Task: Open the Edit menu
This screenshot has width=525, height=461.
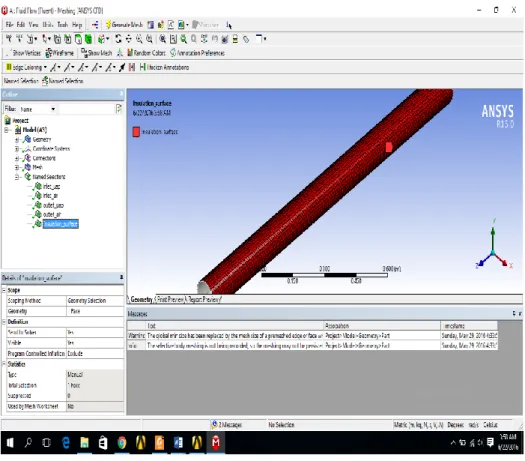Action: pyautogui.click(x=21, y=25)
